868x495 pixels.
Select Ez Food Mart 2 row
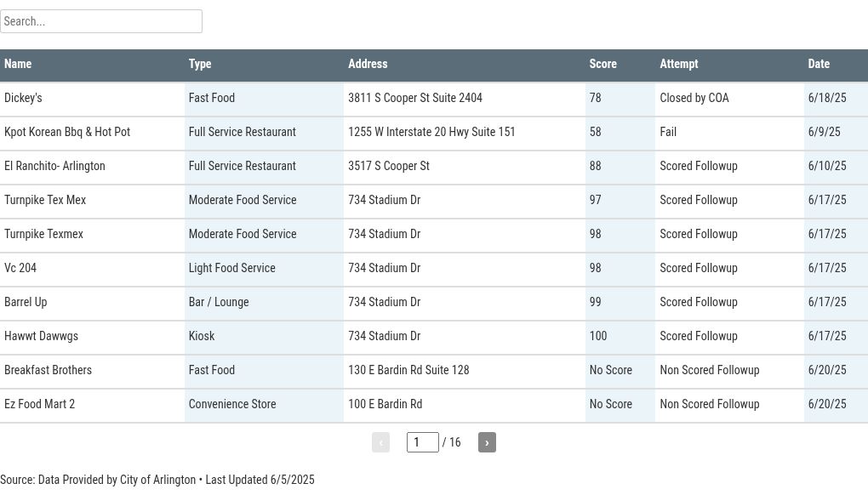point(434,404)
